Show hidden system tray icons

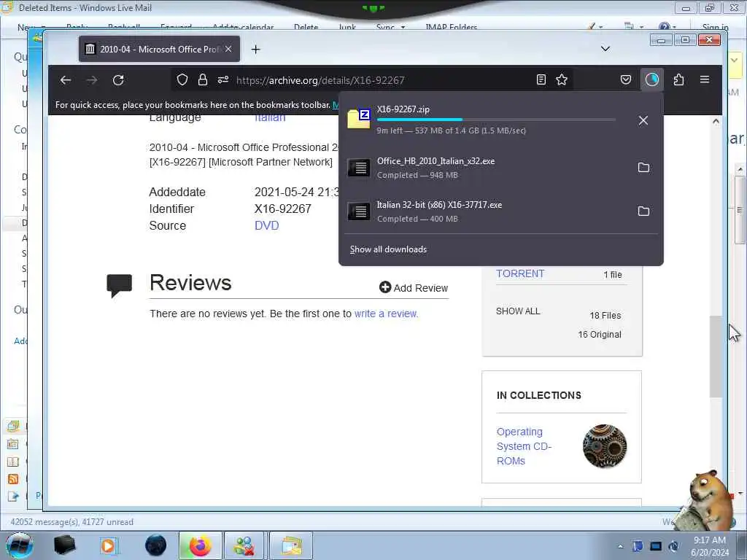point(620,546)
